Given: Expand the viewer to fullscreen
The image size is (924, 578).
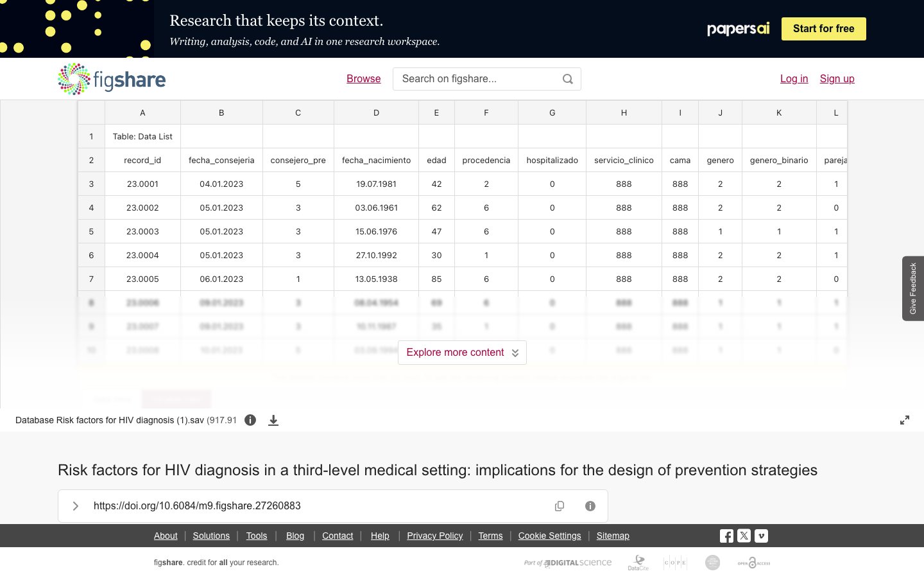Looking at the screenshot, I should pyautogui.click(x=905, y=420).
